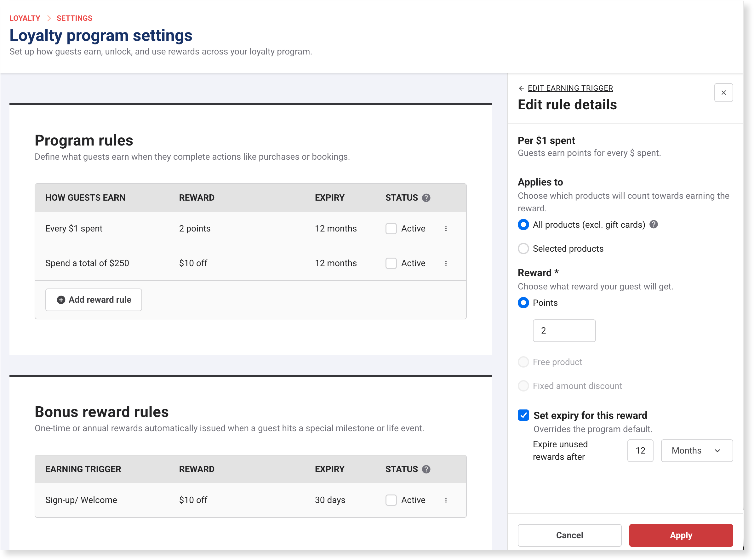
Task: Click the Program rules heading
Action: coord(84,141)
